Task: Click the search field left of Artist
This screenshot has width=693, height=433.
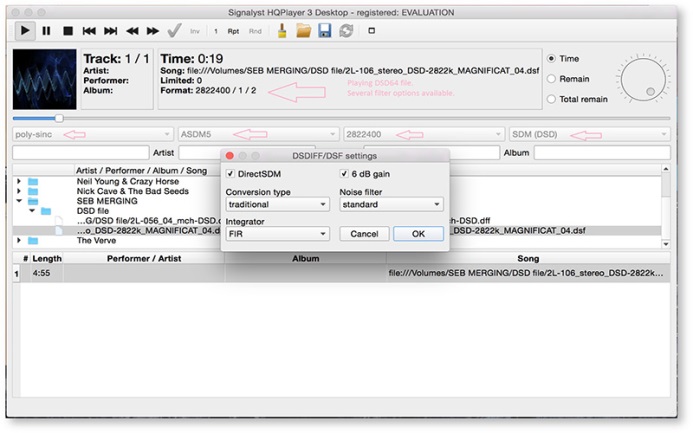Action: tap(81, 152)
